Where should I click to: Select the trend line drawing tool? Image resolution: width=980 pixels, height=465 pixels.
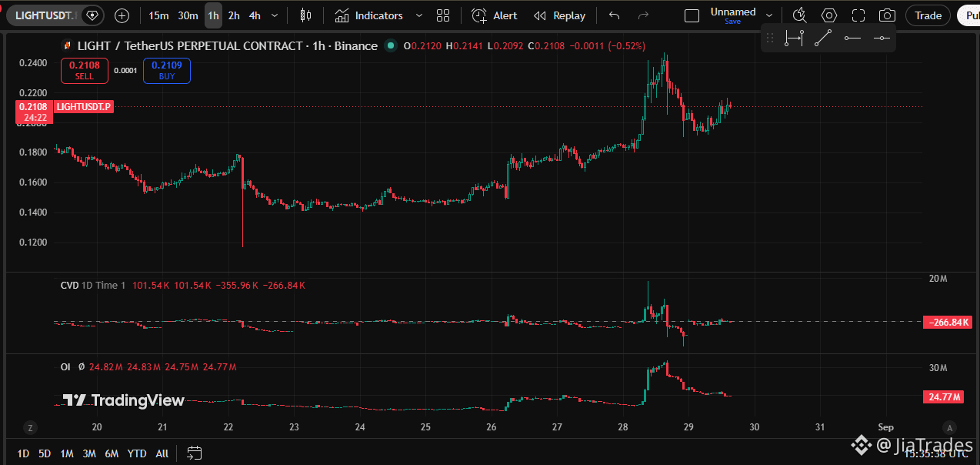click(x=823, y=38)
